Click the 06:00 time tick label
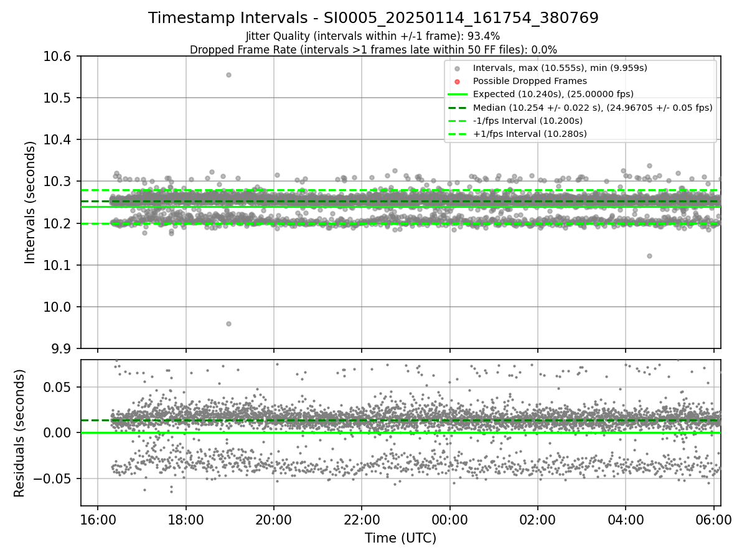The height and width of the screenshot is (560, 747). coord(713,519)
